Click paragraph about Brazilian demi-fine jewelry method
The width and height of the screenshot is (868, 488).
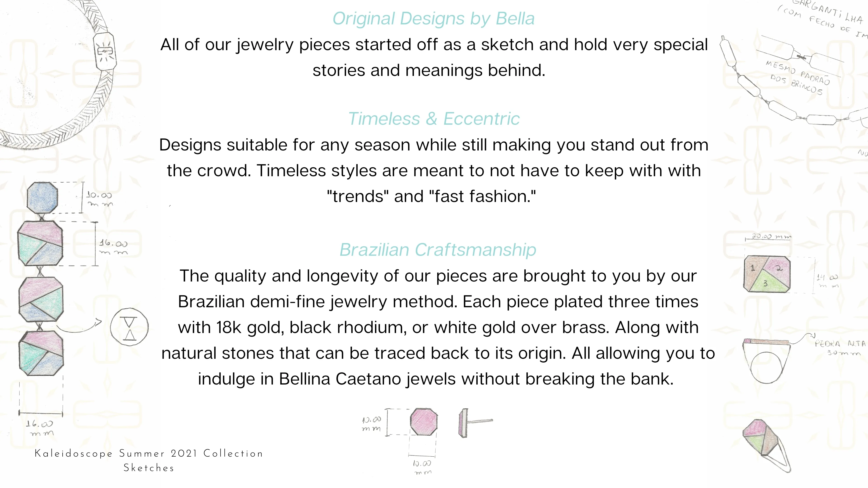pos(438,327)
